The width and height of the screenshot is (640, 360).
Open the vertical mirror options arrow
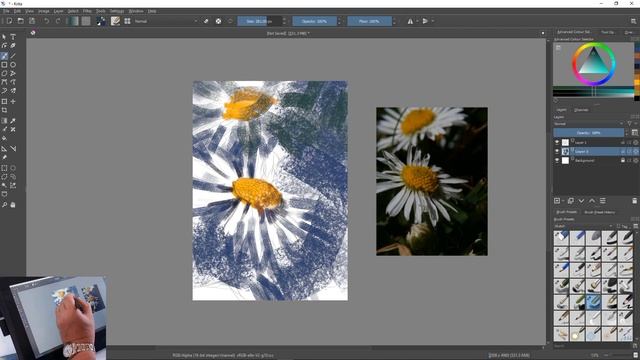click(x=433, y=21)
